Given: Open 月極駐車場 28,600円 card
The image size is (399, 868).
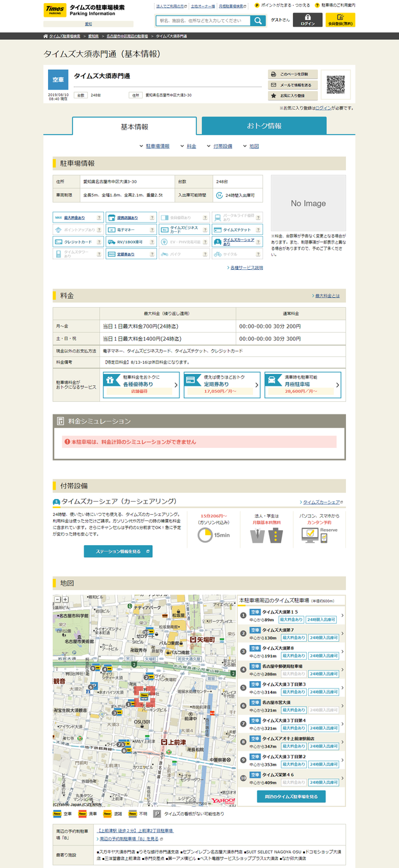Looking at the screenshot, I should 302,385.
